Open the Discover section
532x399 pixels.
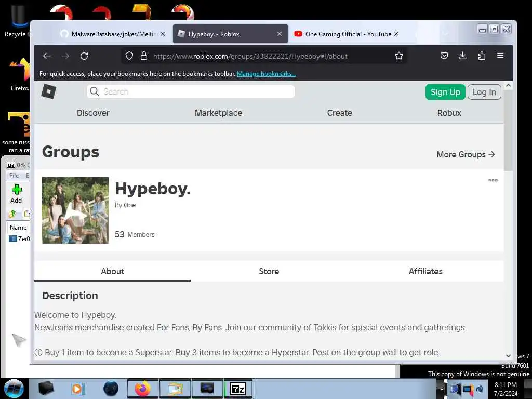point(94,113)
